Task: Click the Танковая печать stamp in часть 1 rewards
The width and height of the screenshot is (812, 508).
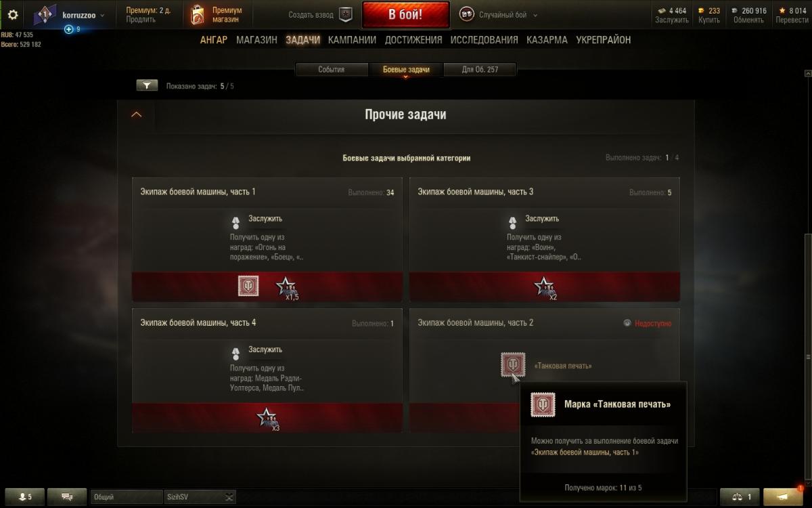Action: (248, 286)
